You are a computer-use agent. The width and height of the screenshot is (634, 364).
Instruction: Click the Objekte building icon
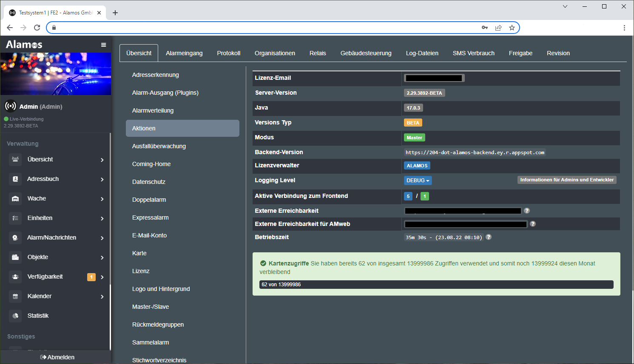15,257
